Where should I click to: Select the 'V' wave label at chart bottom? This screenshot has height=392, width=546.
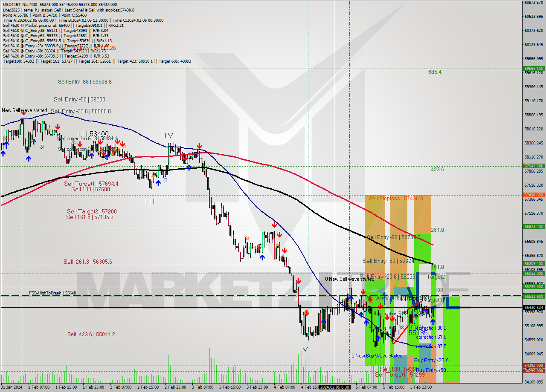coord(305,349)
